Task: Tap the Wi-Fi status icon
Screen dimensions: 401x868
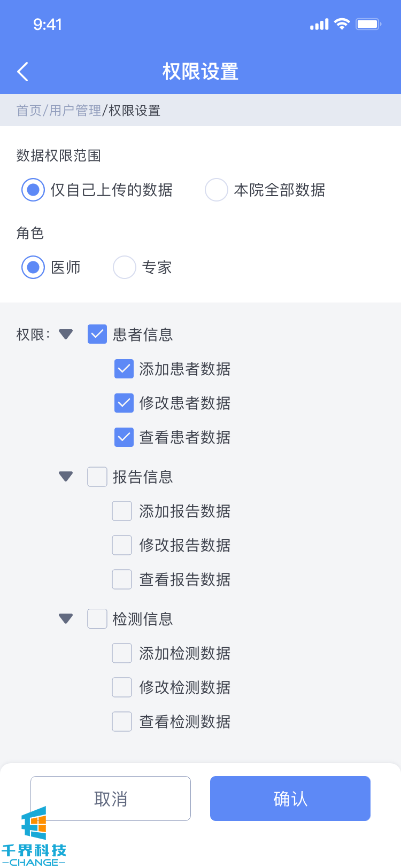Action: click(x=341, y=24)
